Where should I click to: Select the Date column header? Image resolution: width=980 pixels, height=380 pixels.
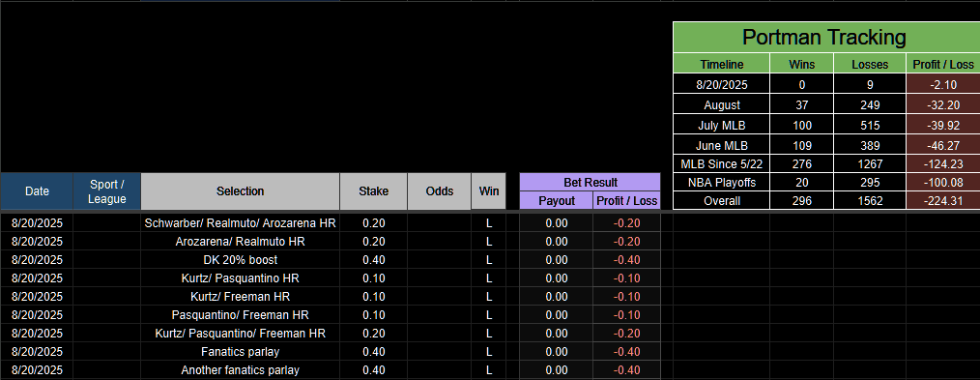click(37, 191)
